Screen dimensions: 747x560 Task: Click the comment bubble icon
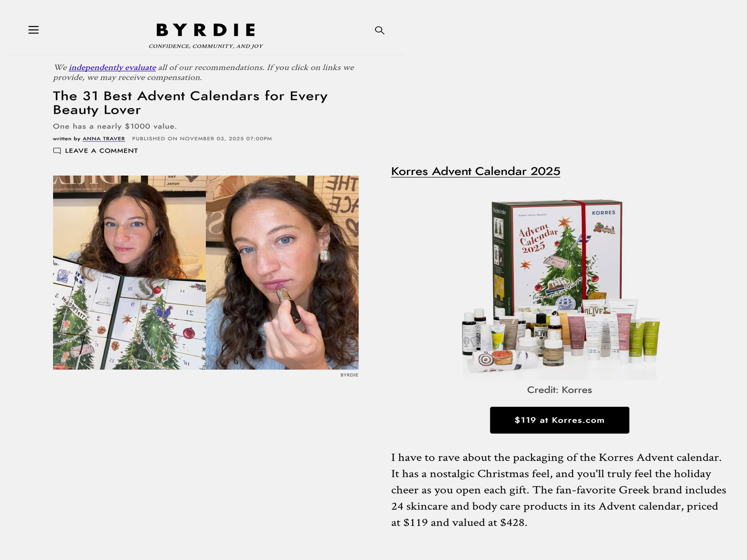(x=57, y=151)
